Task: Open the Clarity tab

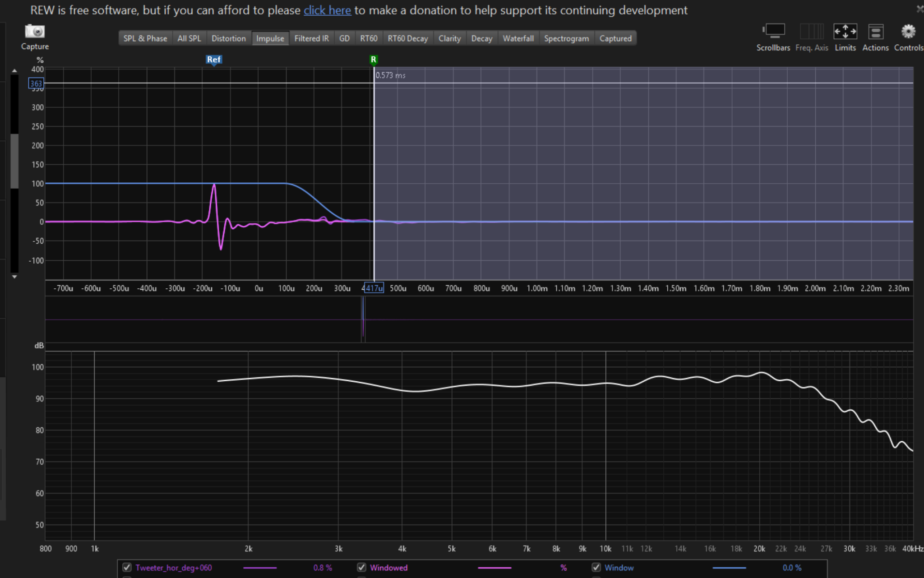Action: point(450,38)
